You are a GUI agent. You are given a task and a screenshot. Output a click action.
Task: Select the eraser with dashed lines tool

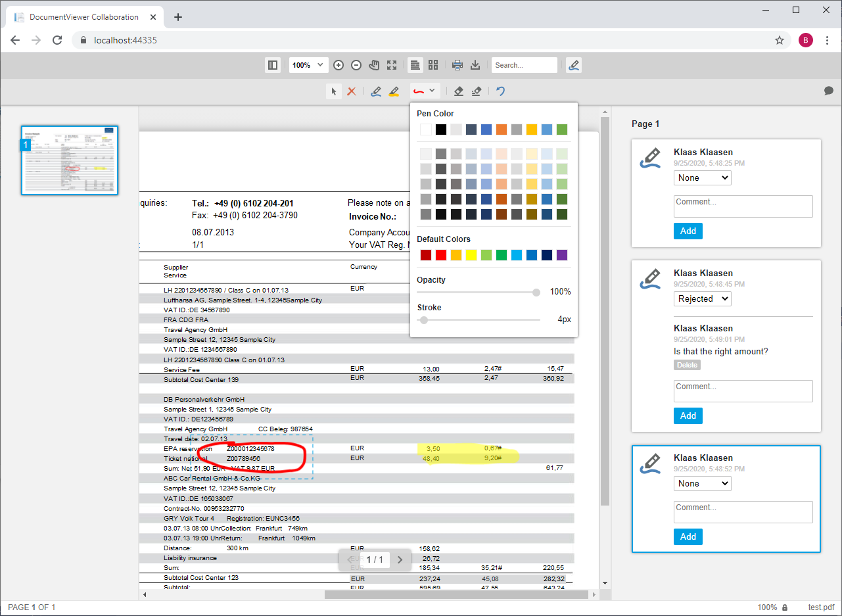[477, 91]
